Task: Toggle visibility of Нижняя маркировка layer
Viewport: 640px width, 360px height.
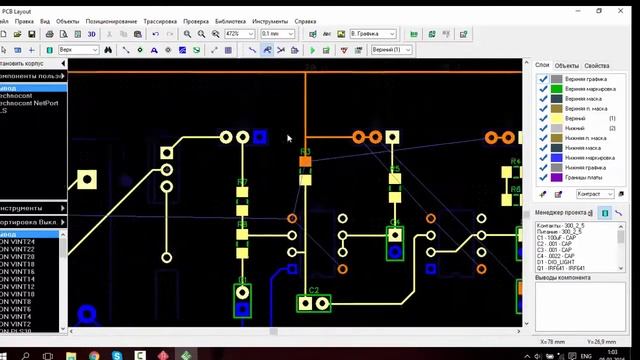Action: click(543, 158)
